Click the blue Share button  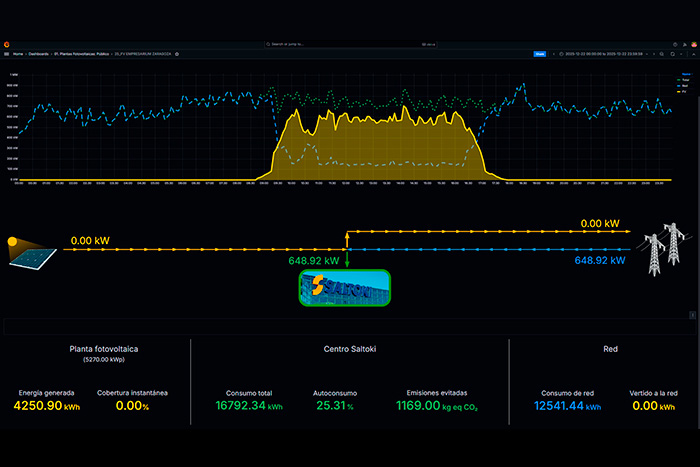pyautogui.click(x=540, y=54)
